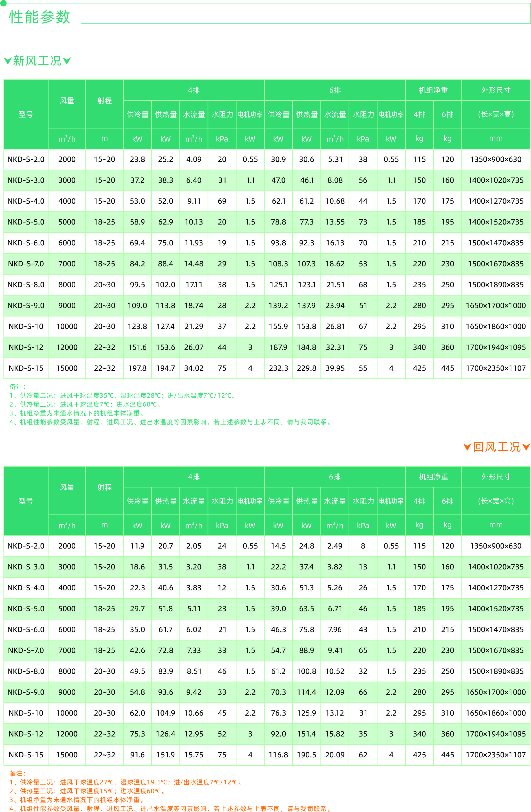Click the green arrow left of 新风工况
The height and width of the screenshot is (812, 531).
pos(7,61)
